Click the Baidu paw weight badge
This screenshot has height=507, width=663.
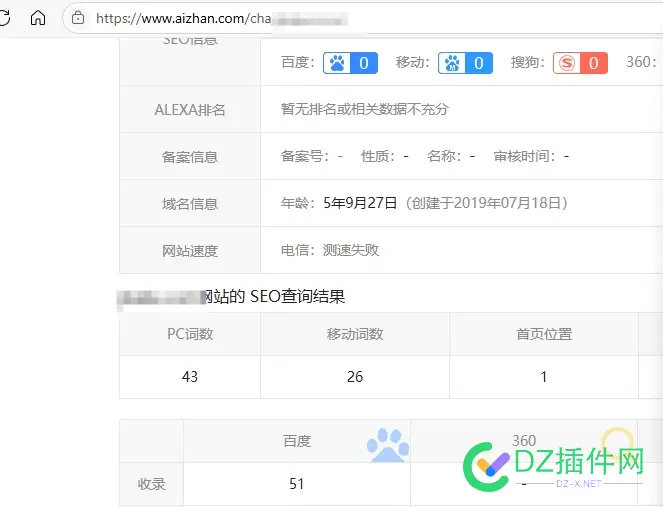click(350, 63)
